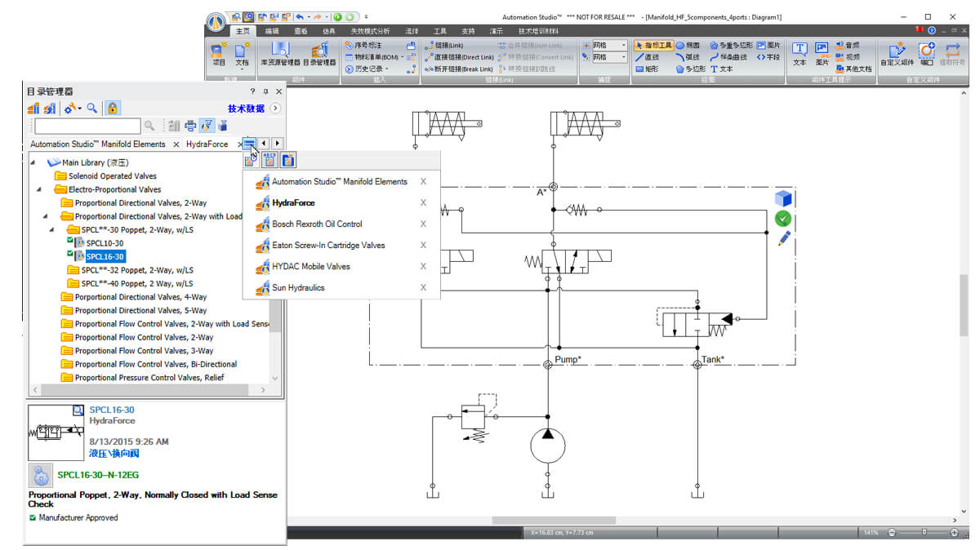Click the 自定义组件 custom component icon
This screenshot has height=550, width=980.
[898, 55]
